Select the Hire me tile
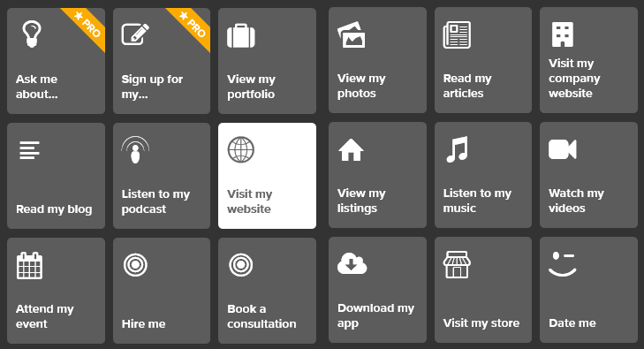644x349 pixels. [x=162, y=291]
